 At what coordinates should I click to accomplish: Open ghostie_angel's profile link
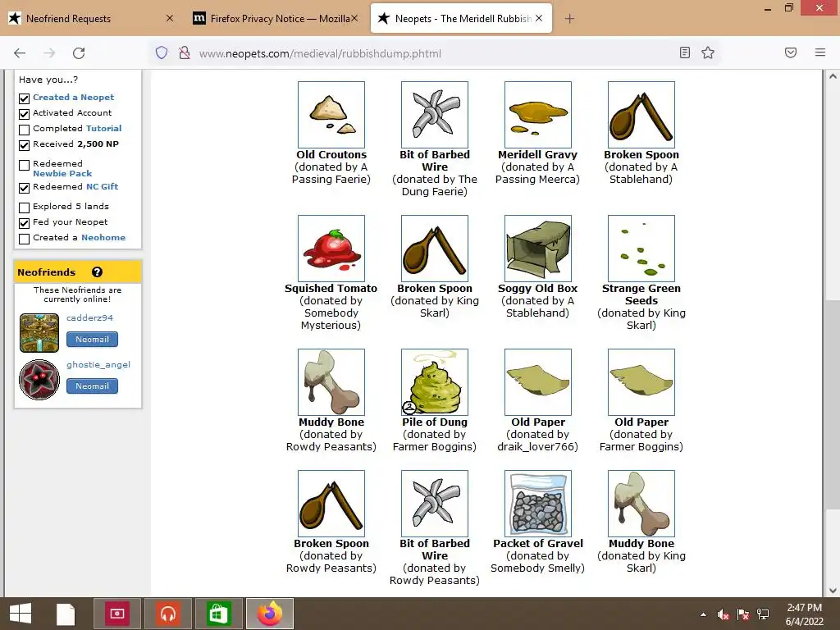98,365
